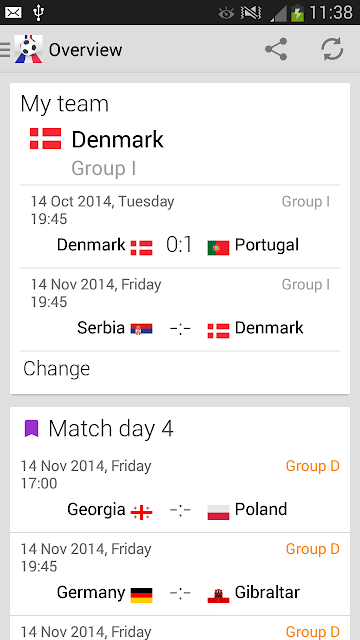Open the Germany vs Gibraltar fixture
The image size is (360, 640).
pyautogui.click(x=180, y=574)
